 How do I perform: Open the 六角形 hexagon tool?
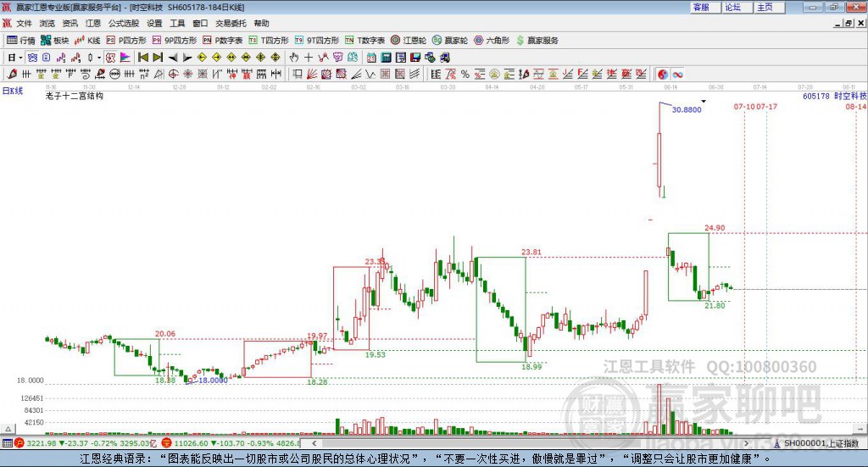(x=492, y=41)
